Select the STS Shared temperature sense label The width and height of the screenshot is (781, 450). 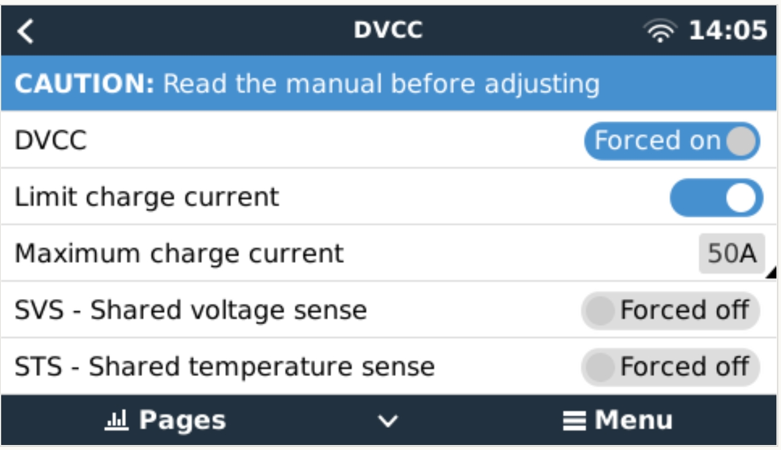pyautogui.click(x=225, y=367)
